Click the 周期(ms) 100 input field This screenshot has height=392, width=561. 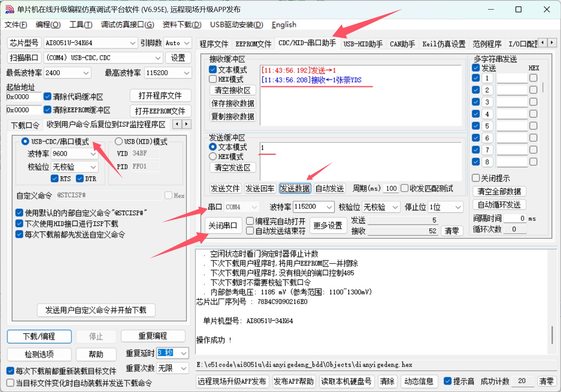click(391, 188)
